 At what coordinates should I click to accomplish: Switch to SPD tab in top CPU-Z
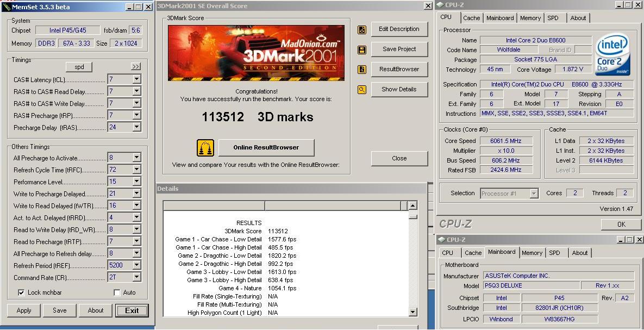pyautogui.click(x=553, y=18)
